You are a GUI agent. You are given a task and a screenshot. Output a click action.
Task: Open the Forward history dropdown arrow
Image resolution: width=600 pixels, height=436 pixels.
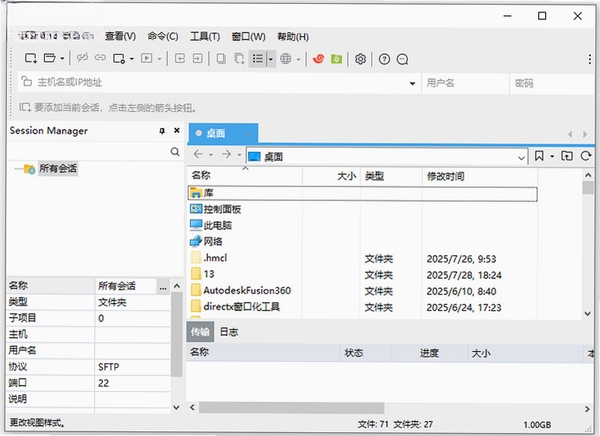[240, 155]
